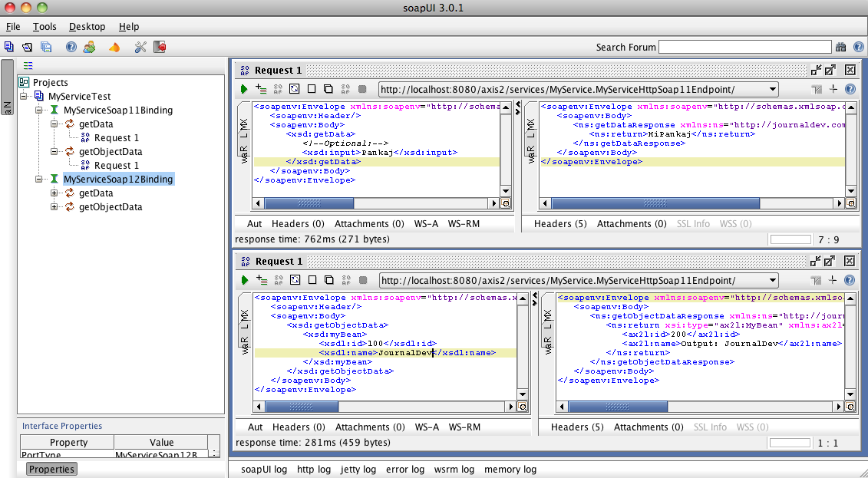This screenshot has height=478, width=868.
Task: Collapse MyServiceSoap12Binding tree node
Action: click(38, 180)
